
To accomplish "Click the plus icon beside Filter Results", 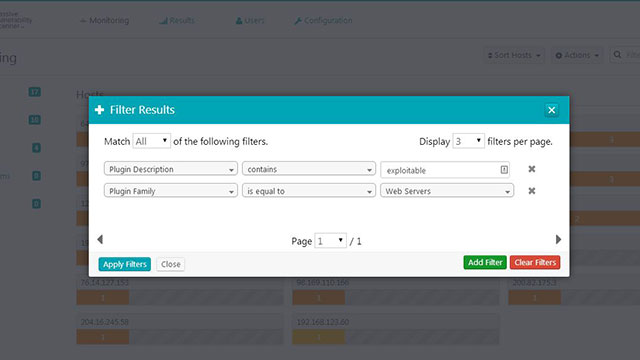I will coord(99,110).
